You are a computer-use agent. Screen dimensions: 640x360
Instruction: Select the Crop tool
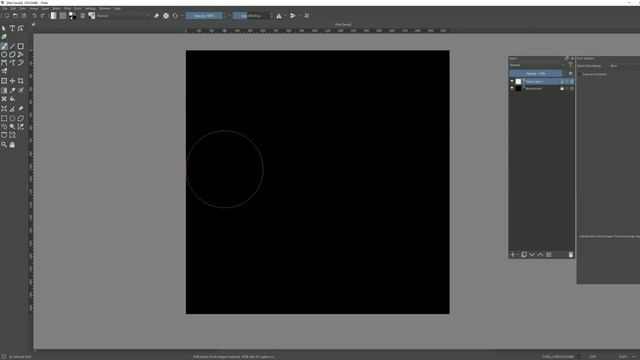(x=20, y=81)
